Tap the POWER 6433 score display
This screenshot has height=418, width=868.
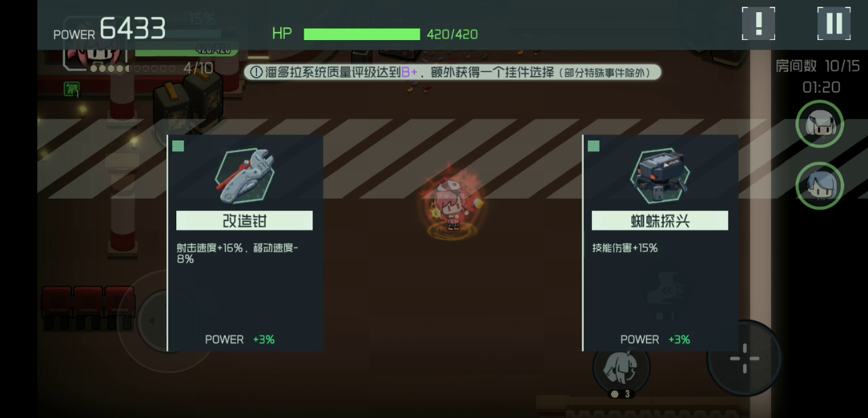110,29
